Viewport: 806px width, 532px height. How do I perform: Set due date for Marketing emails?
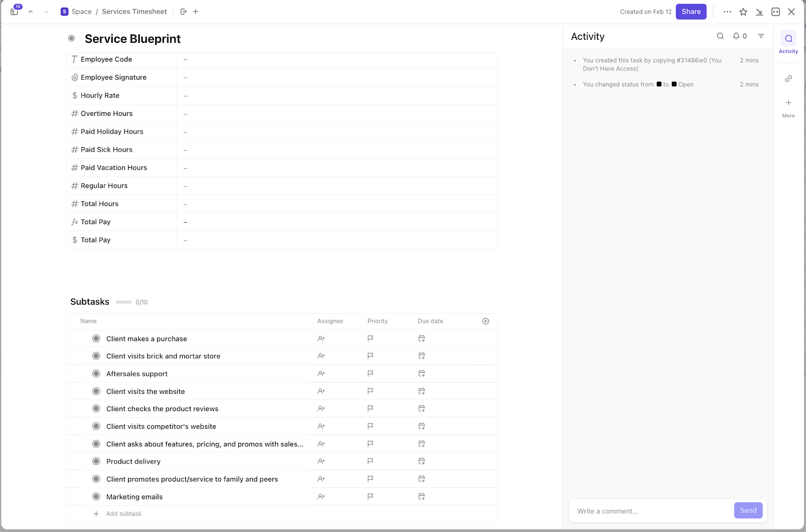pyautogui.click(x=422, y=497)
